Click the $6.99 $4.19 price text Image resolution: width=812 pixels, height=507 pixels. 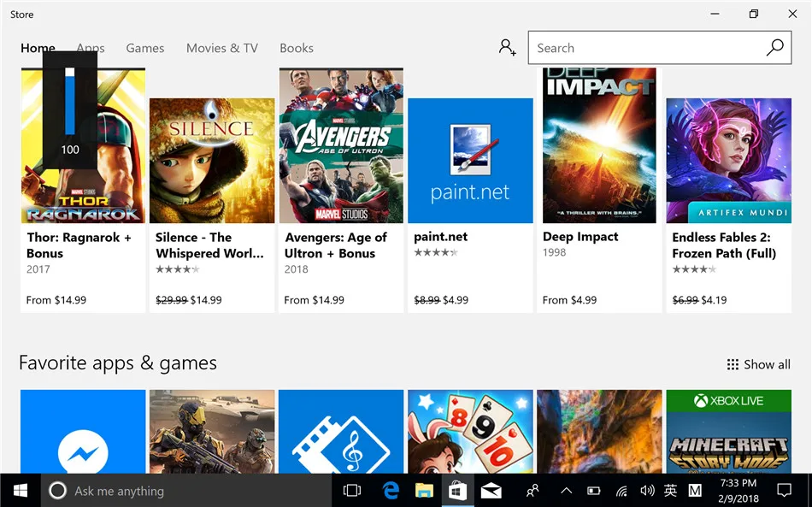point(699,300)
